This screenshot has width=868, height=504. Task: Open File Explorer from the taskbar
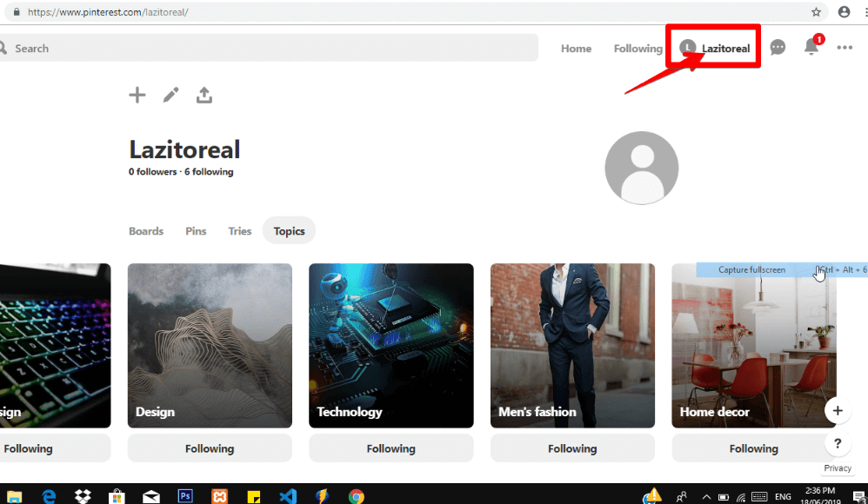(x=15, y=496)
